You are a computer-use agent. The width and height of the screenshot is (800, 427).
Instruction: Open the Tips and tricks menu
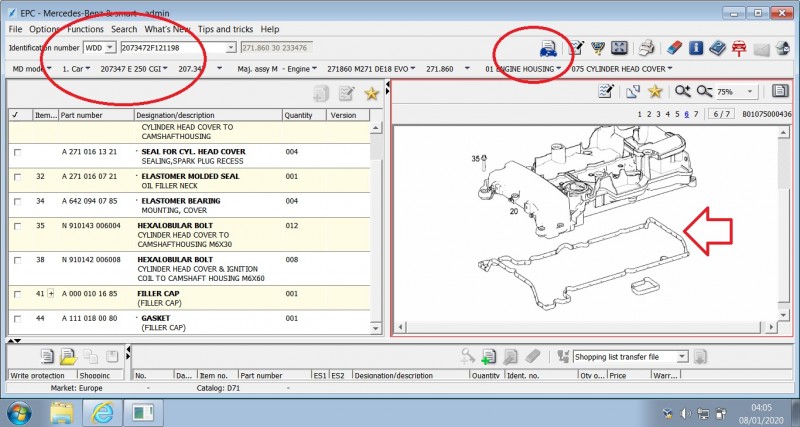224,29
